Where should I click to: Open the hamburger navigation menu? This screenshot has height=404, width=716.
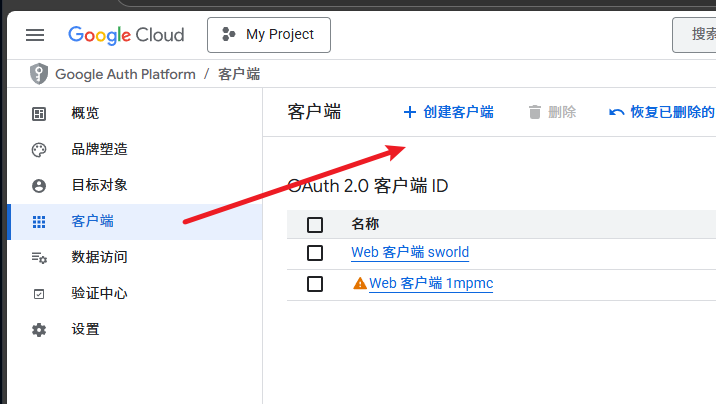coord(35,35)
